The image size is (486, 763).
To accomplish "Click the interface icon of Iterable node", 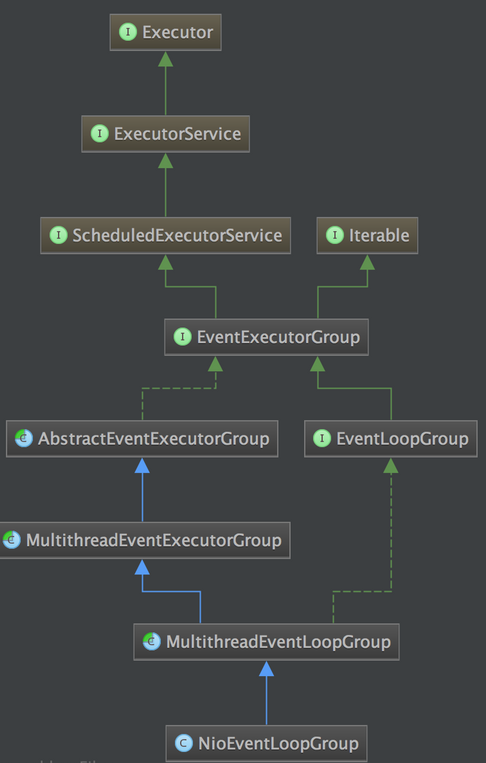I will pyautogui.click(x=335, y=235).
